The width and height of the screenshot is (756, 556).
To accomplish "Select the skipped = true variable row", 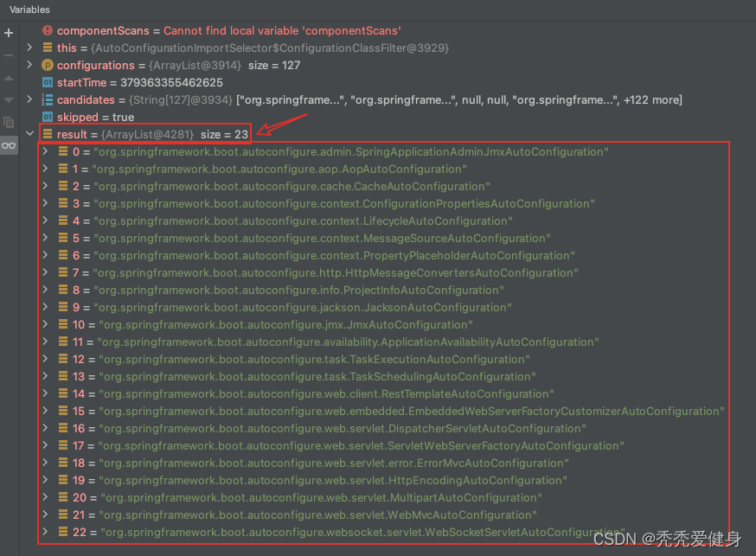I will tap(95, 117).
